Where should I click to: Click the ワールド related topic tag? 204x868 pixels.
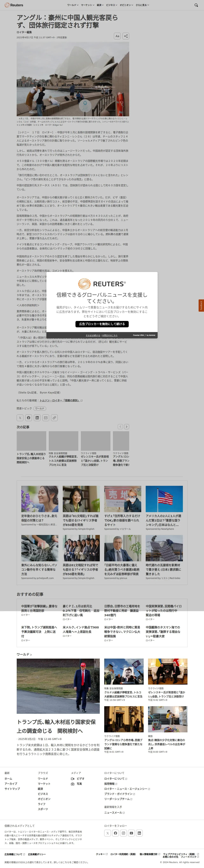pos(39,408)
